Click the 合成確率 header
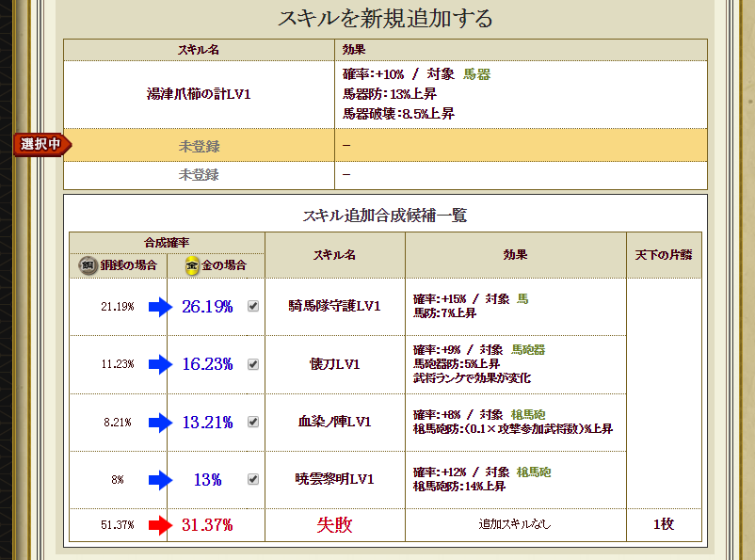 coord(167,243)
